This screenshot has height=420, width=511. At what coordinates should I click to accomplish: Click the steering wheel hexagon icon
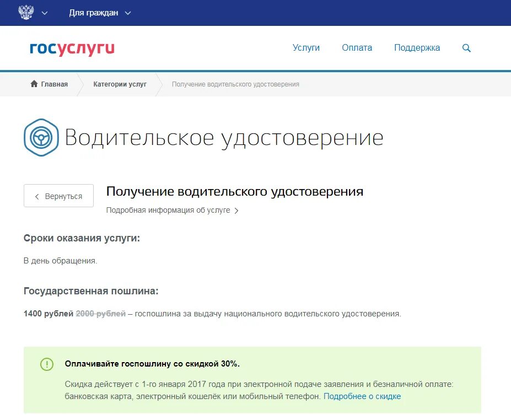tap(41, 137)
